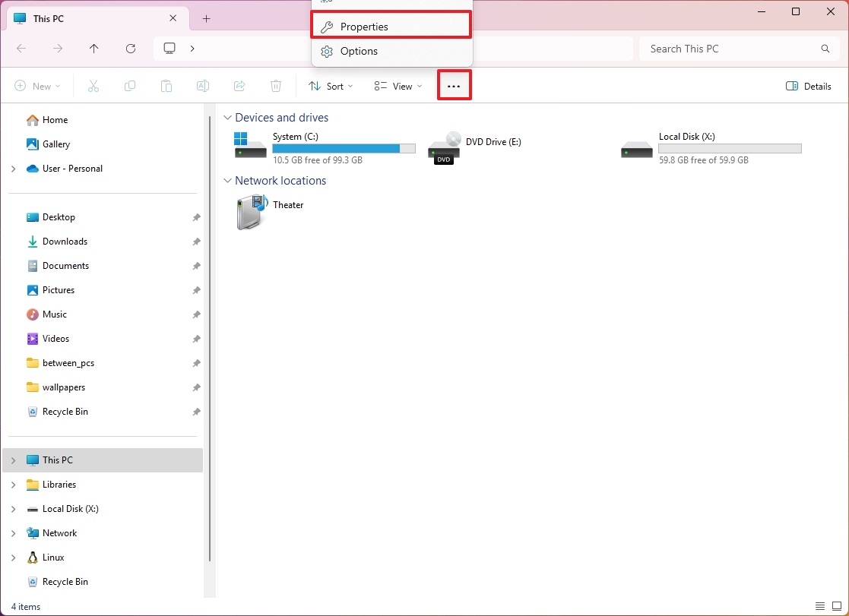Open the View dropdown
Viewport: 849px width, 616px height.
(x=398, y=87)
